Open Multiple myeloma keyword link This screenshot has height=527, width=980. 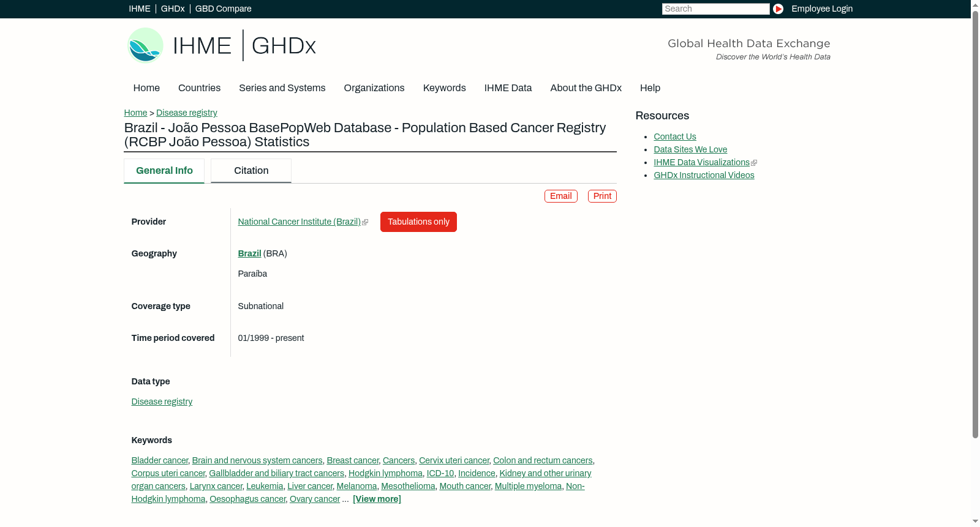coord(528,486)
